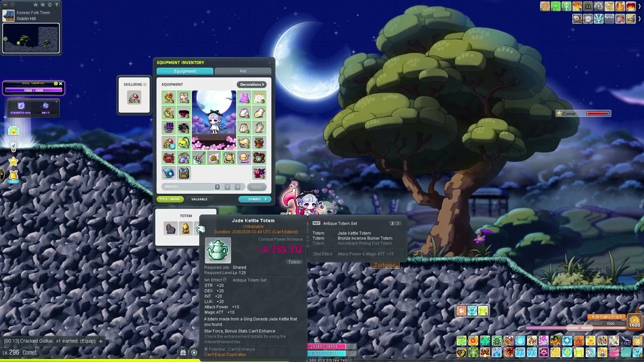The height and width of the screenshot is (362, 644).
Task: Click the character preview in the equipment window
Action: [x=214, y=120]
